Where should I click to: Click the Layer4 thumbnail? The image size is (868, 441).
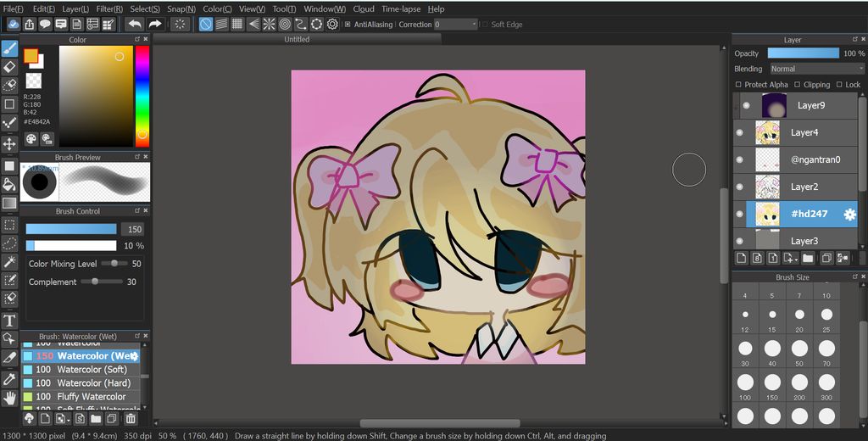(767, 132)
